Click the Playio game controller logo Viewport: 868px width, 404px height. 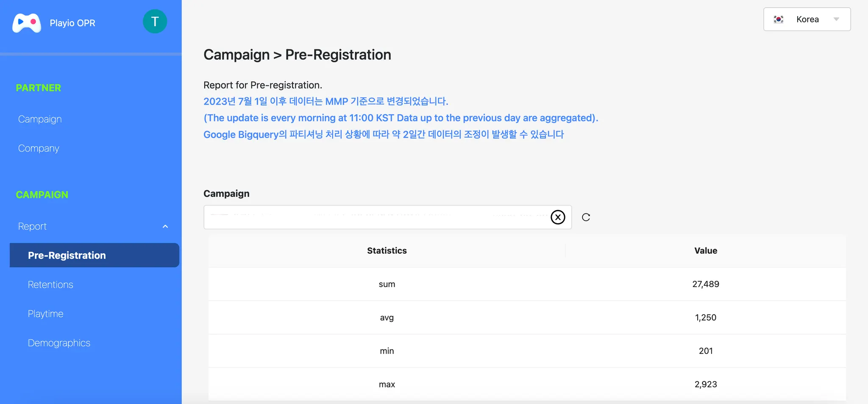click(x=27, y=23)
